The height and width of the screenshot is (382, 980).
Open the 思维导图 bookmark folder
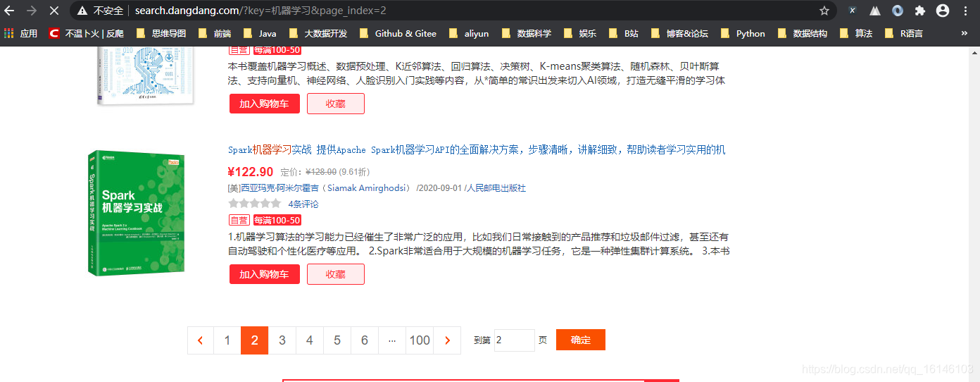pyautogui.click(x=161, y=33)
